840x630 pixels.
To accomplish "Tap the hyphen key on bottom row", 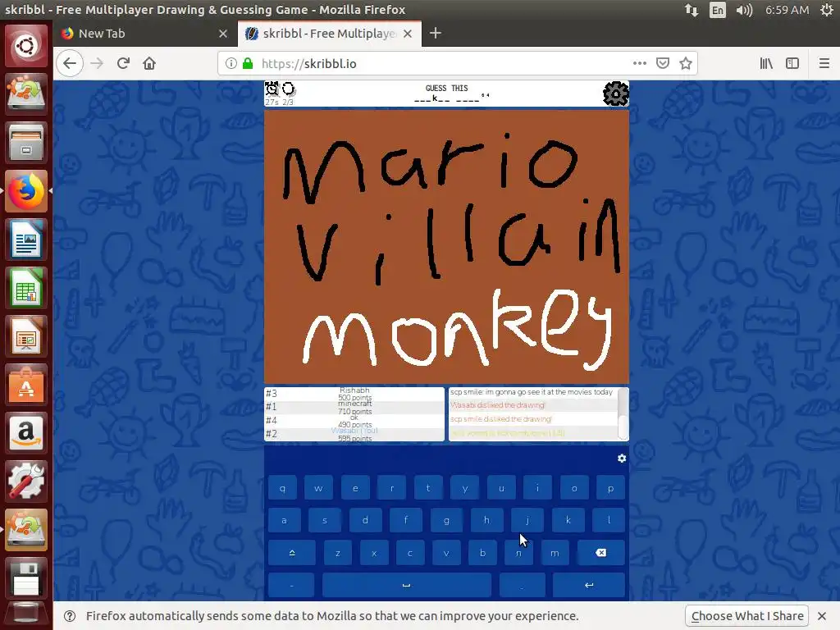I will click(x=291, y=584).
